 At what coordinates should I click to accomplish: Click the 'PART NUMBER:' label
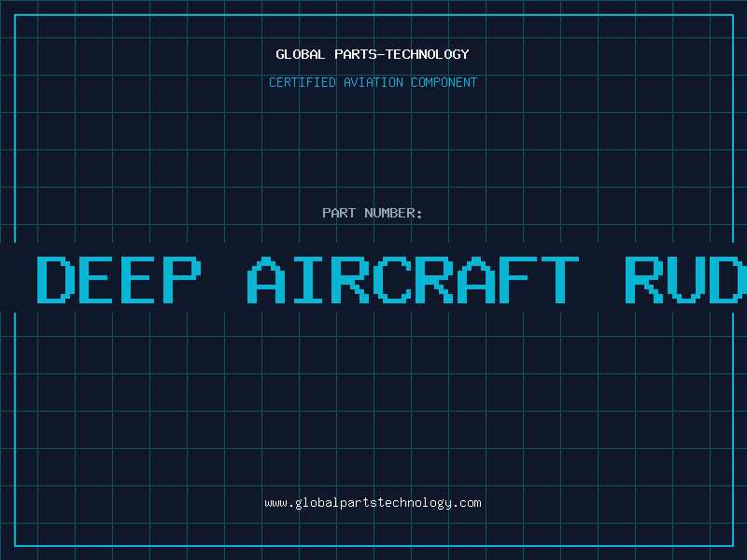pyautogui.click(x=373, y=213)
